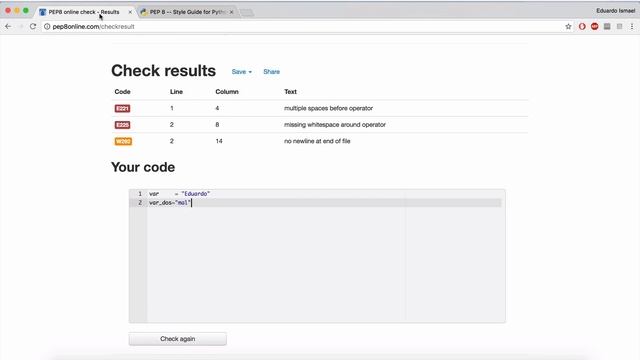
Task: Open Eduardo Ismael profile button
Action: coord(616,11)
